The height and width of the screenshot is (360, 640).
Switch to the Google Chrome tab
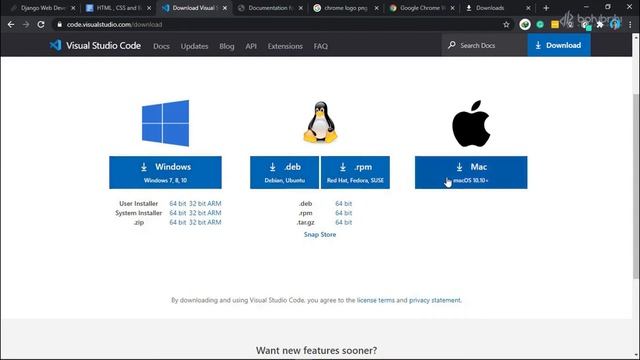[x=422, y=8]
